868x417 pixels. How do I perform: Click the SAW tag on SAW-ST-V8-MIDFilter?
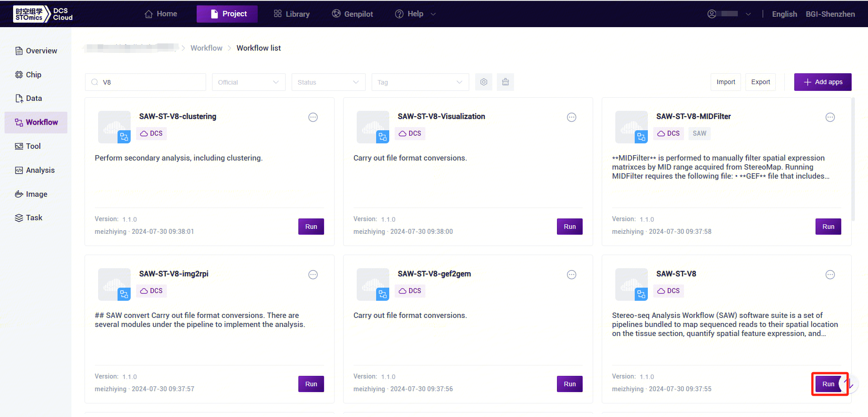tap(699, 133)
